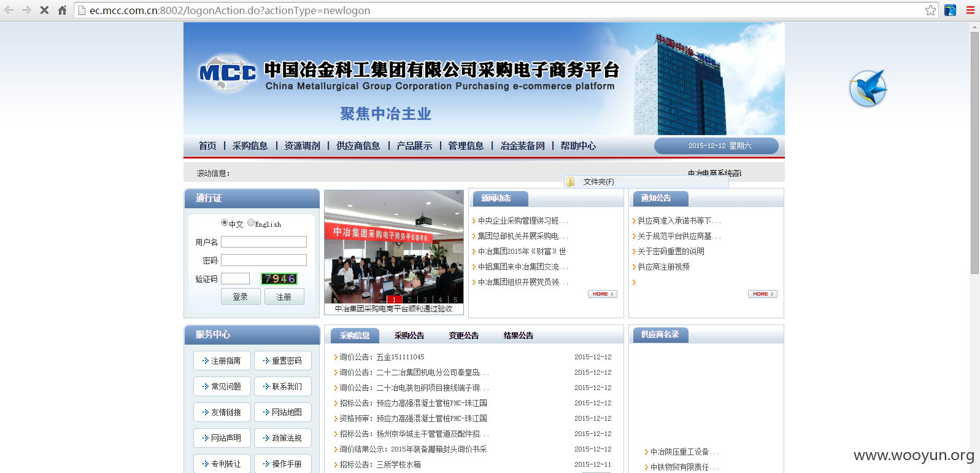Switch to the 结果公告 tab

click(519, 335)
